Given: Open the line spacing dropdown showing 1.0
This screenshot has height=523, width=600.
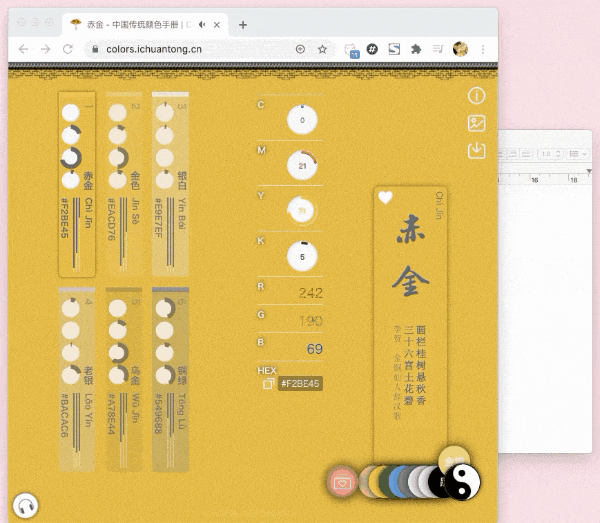Looking at the screenshot, I should (x=551, y=154).
